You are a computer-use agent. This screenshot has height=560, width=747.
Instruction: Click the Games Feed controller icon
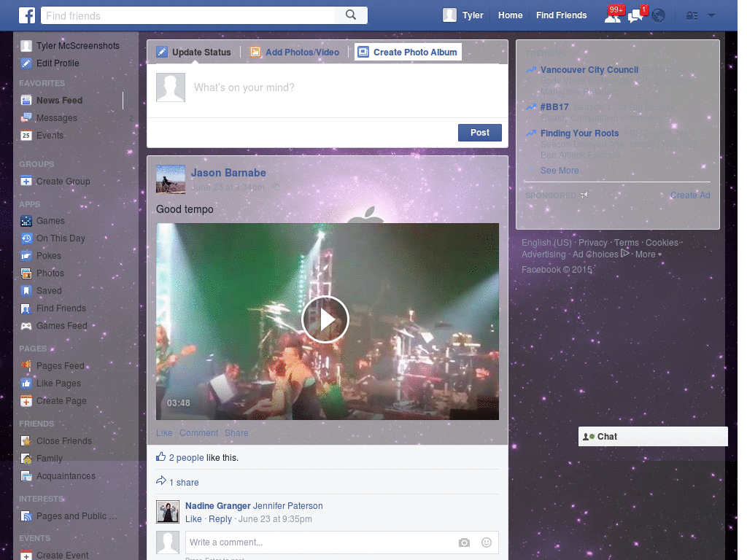tap(26, 326)
